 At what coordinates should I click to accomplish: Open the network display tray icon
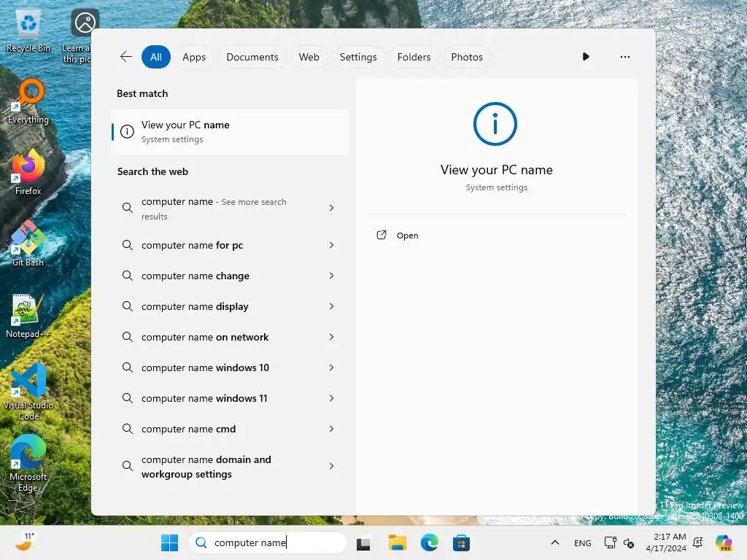(611, 542)
